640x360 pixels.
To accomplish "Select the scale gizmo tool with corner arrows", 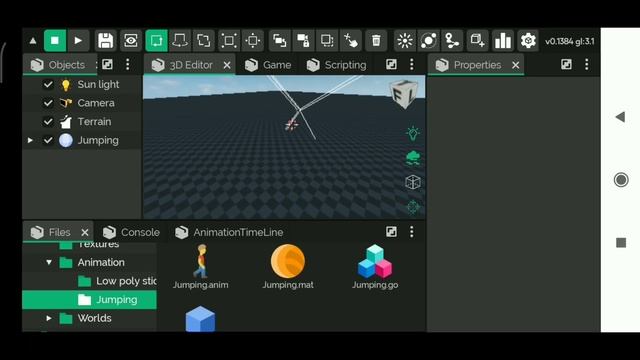I will pos(204,41).
